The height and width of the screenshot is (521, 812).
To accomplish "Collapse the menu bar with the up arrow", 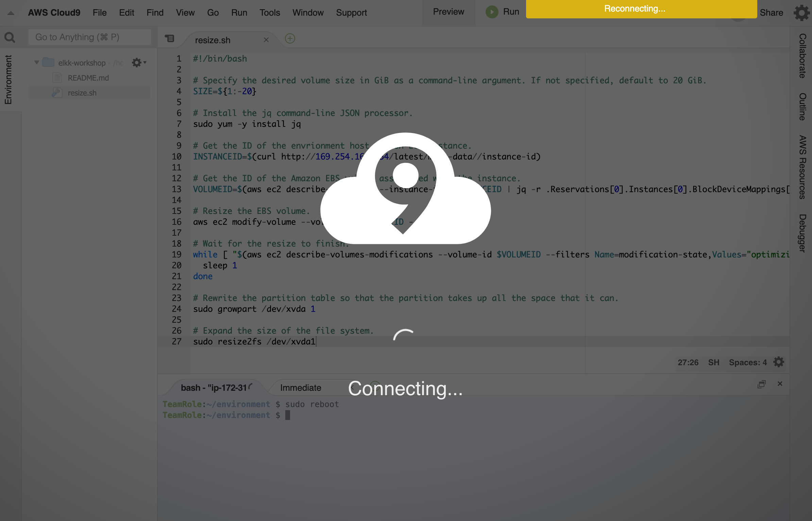I will 11,13.
